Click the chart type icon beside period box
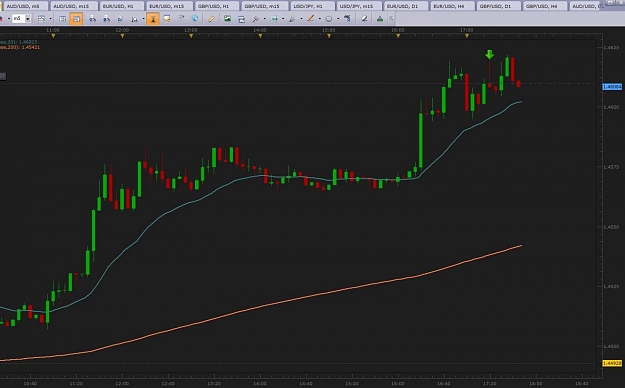 point(41,18)
